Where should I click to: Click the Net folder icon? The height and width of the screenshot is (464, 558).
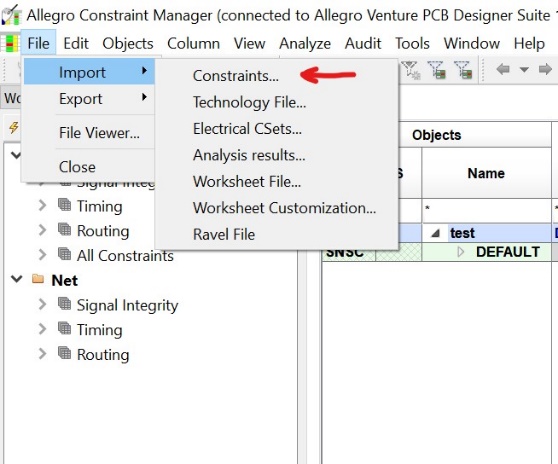38,279
